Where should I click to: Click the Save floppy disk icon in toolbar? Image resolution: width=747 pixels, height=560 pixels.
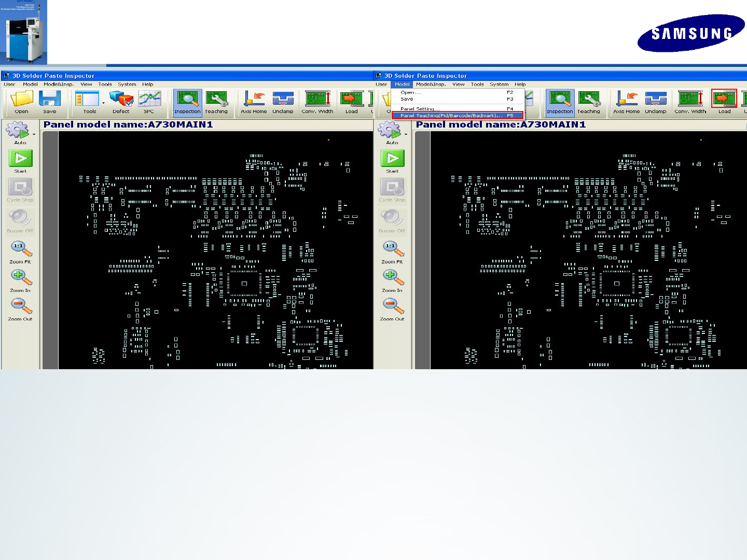[50, 99]
